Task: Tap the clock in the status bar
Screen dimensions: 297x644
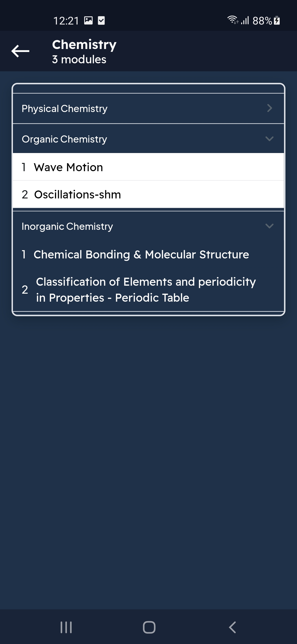Action: (66, 20)
